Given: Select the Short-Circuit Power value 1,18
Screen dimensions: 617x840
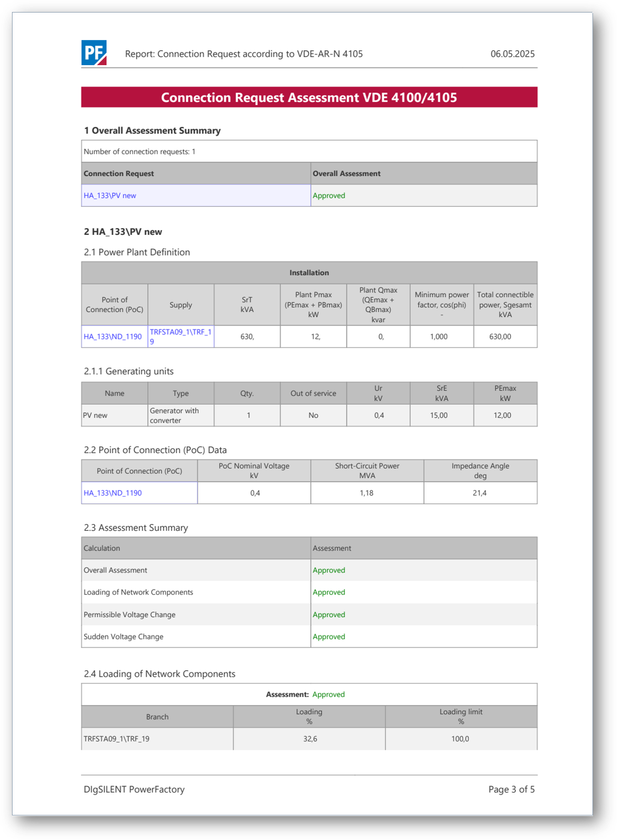Looking at the screenshot, I should 366,493.
